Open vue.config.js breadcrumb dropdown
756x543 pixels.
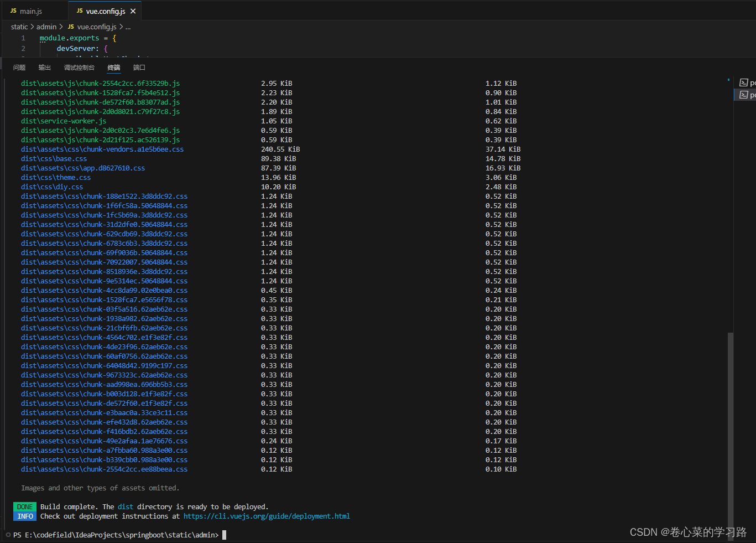(97, 27)
